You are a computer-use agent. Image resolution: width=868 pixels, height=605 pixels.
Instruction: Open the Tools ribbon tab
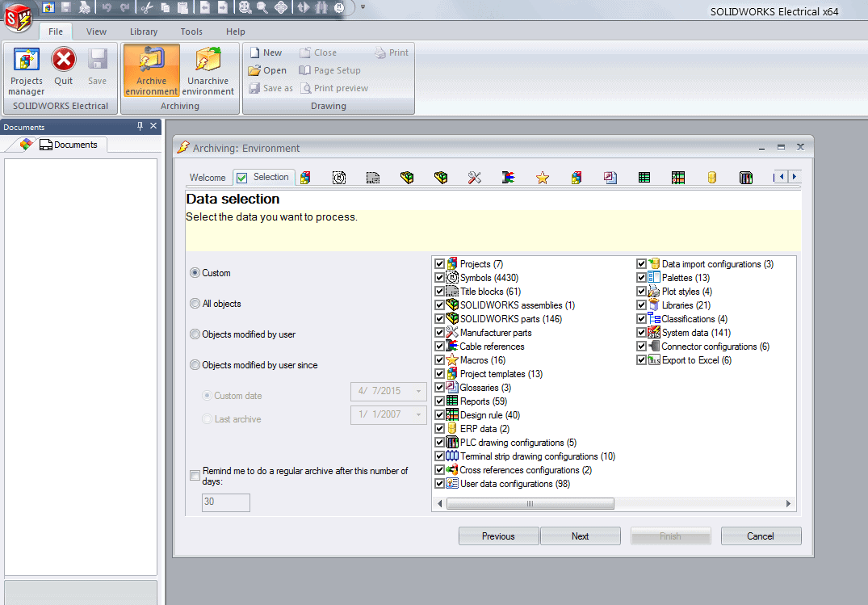tap(191, 32)
